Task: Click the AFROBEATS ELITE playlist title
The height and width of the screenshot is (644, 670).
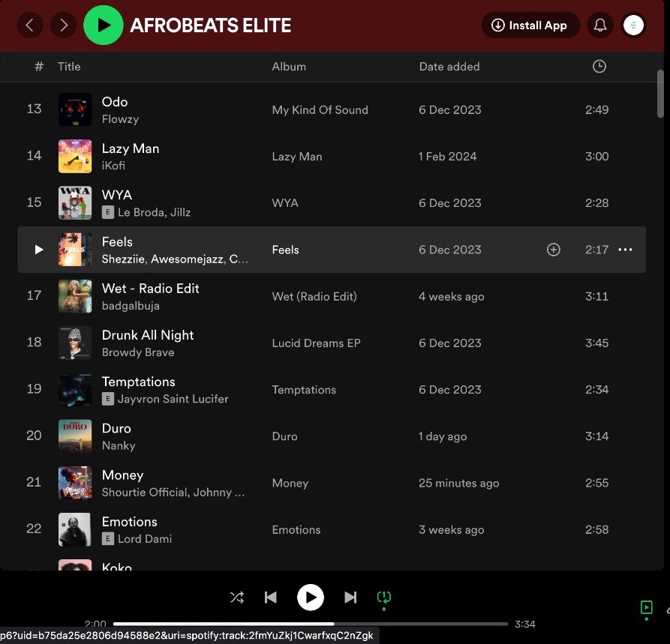Action: click(x=211, y=25)
